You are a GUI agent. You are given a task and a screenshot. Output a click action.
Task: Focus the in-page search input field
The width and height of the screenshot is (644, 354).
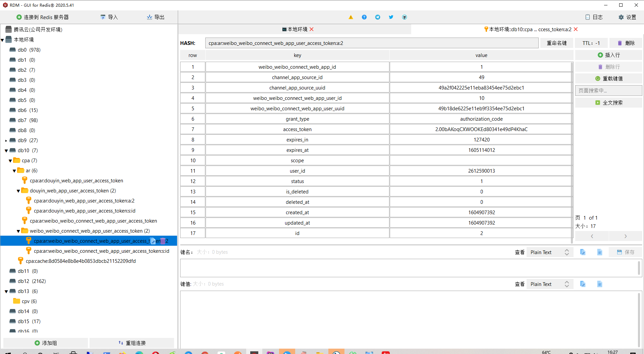[x=608, y=91]
